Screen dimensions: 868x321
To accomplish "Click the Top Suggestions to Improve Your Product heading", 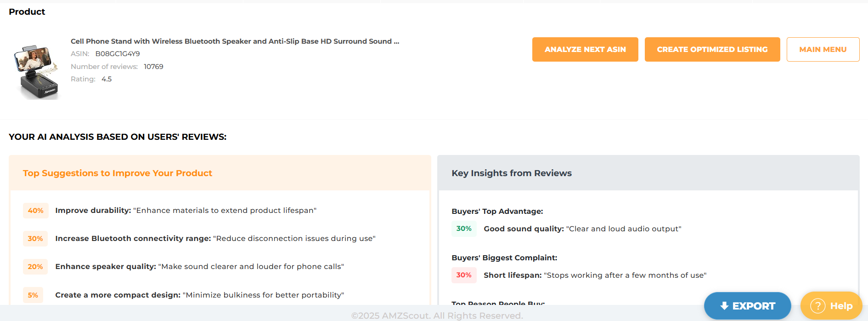I will click(x=117, y=173).
